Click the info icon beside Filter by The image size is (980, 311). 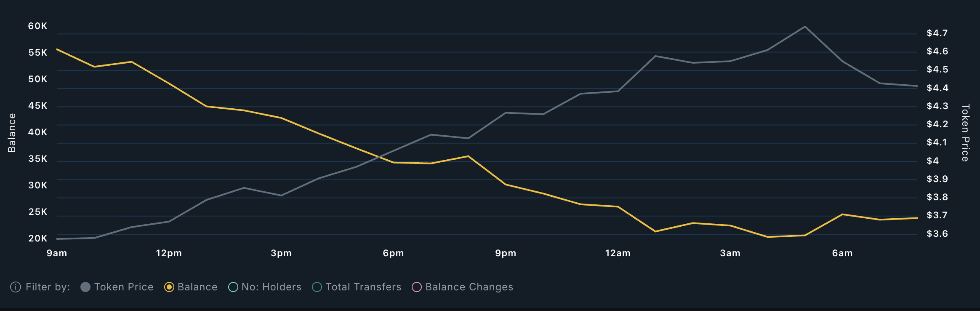(x=16, y=287)
